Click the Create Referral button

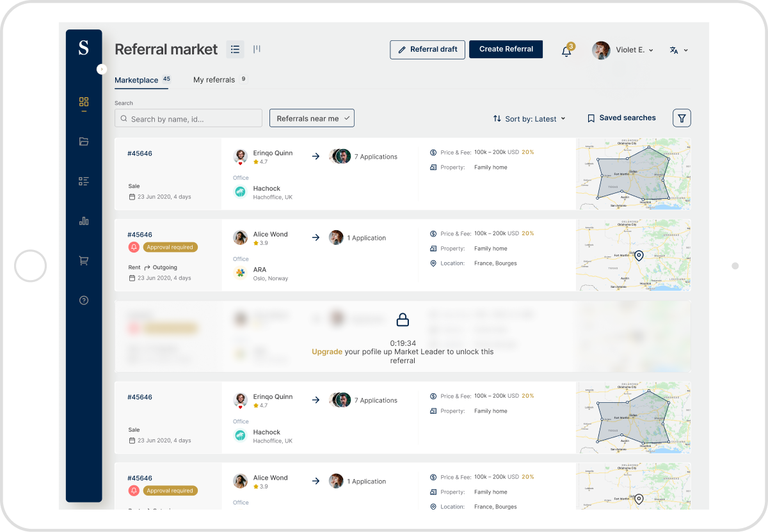[506, 49]
